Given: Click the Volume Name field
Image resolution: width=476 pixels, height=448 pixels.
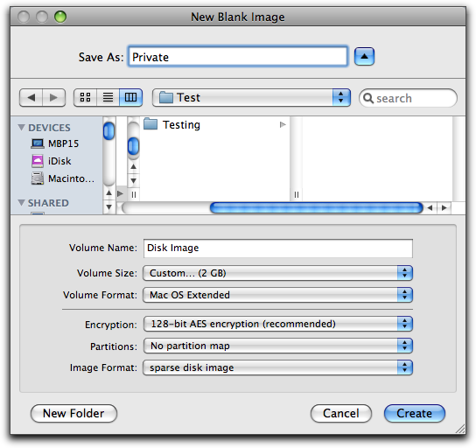Looking at the screenshot, I should click(x=278, y=248).
